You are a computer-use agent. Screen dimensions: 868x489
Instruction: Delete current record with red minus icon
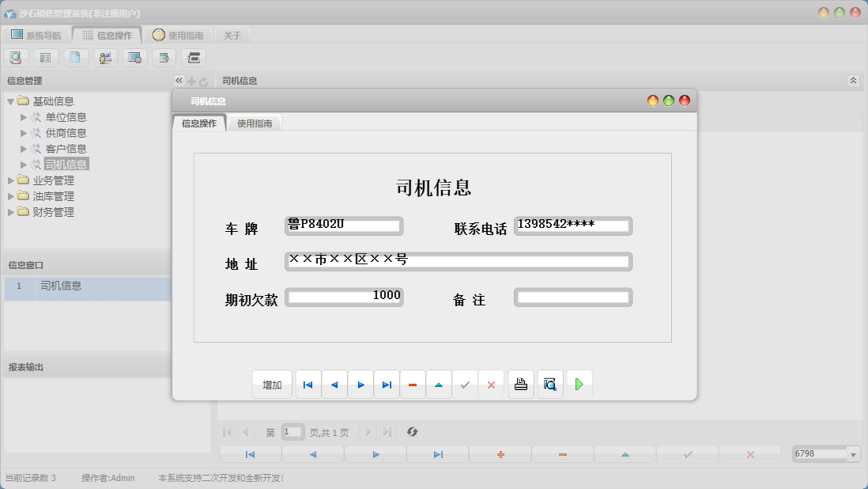pos(413,384)
